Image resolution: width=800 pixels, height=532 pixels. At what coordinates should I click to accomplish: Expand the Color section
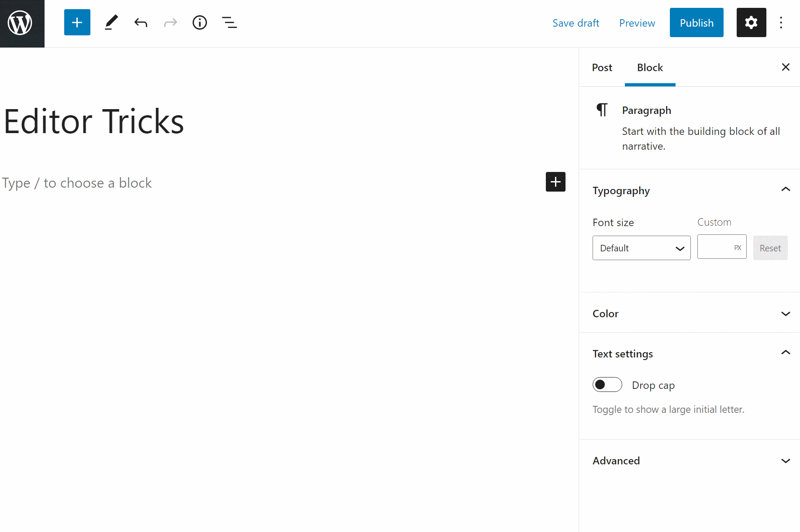690,313
